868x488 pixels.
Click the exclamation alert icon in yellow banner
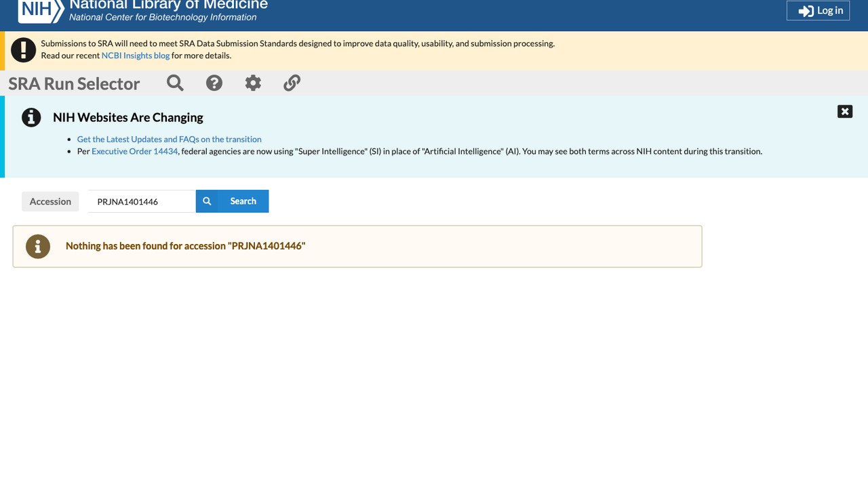(x=23, y=49)
